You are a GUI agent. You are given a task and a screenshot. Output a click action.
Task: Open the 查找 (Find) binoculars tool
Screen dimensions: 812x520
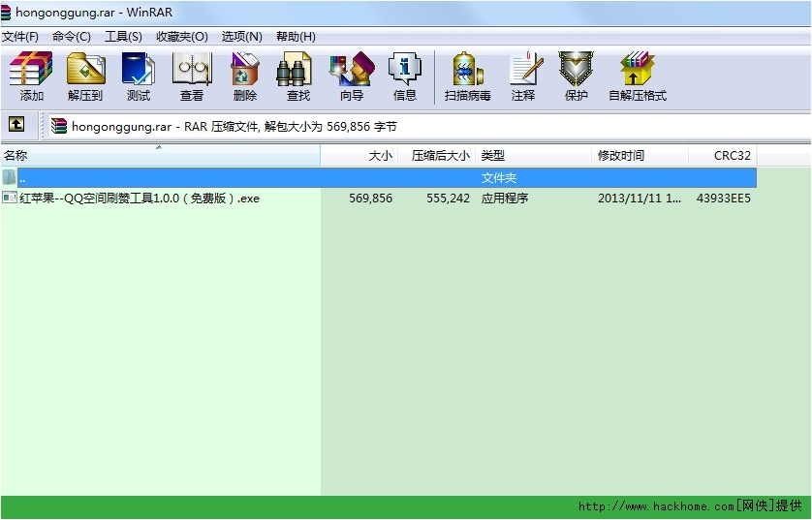click(297, 76)
